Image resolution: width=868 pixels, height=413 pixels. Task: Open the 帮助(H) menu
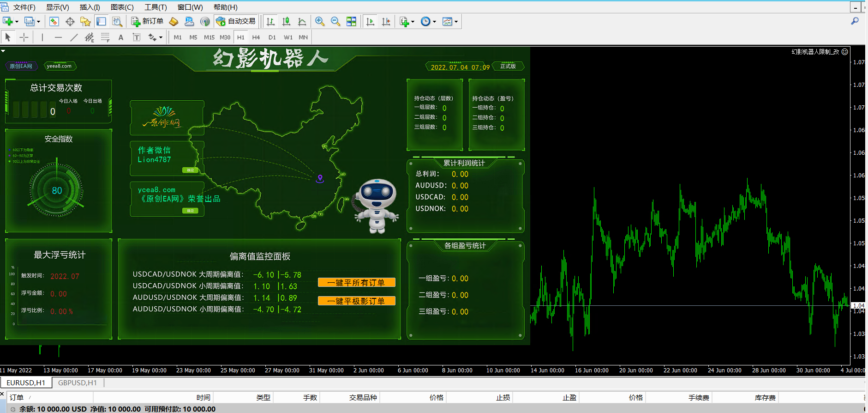coord(226,7)
